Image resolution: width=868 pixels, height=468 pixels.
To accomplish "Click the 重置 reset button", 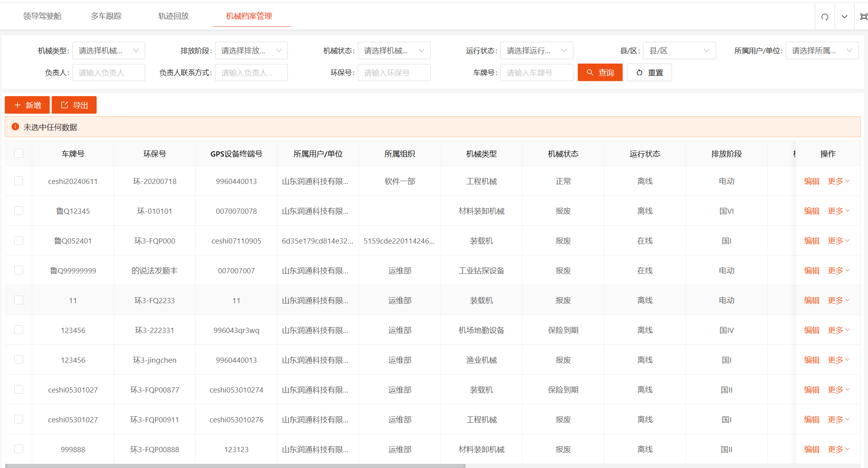I will pos(649,72).
